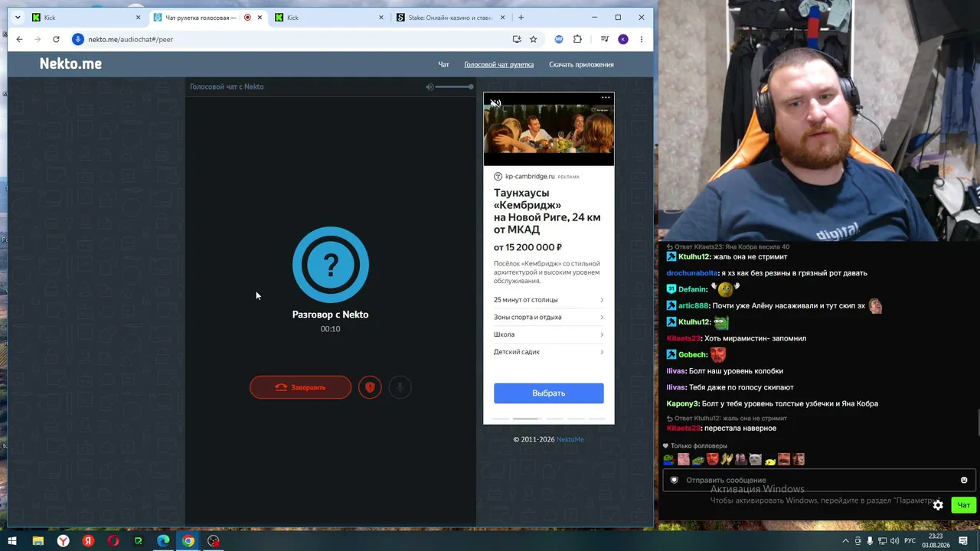This screenshot has width=980, height=551.
Task: Click username drochunabolta in chat
Action: point(693,273)
